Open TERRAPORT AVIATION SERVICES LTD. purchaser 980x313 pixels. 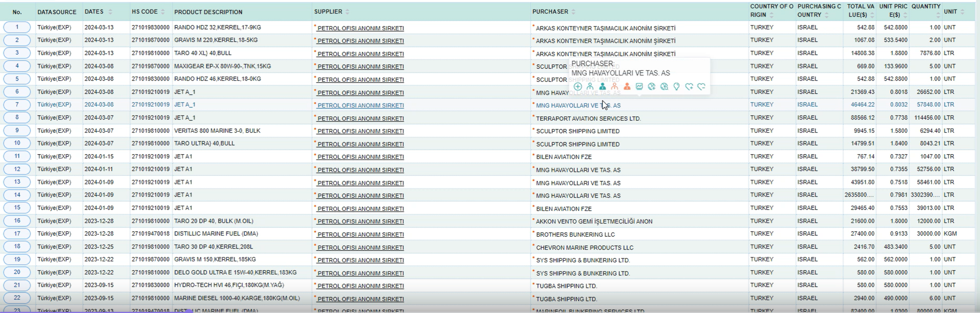pos(588,118)
